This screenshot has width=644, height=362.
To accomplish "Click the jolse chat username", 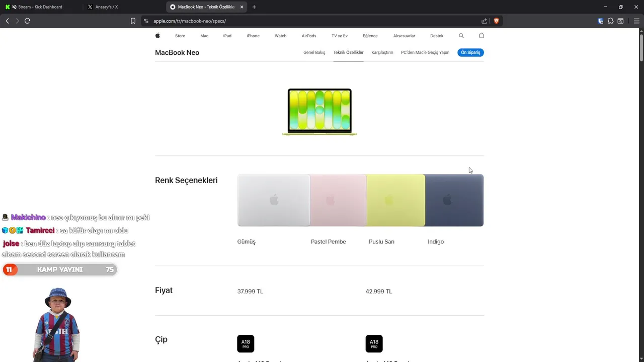I will coord(11,244).
